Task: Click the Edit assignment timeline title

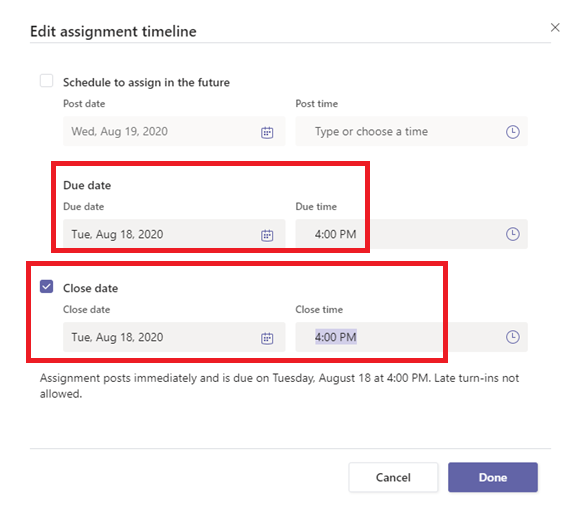Action: coord(113,32)
